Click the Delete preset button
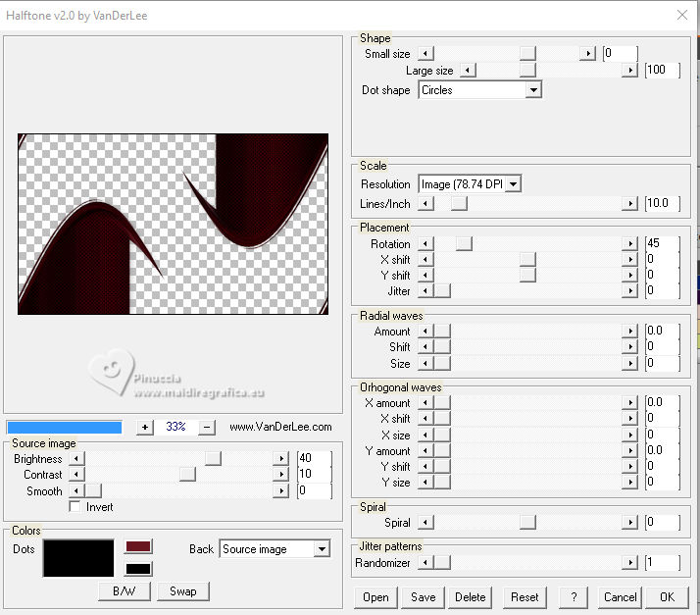The height and width of the screenshot is (615, 700). pyautogui.click(x=470, y=597)
